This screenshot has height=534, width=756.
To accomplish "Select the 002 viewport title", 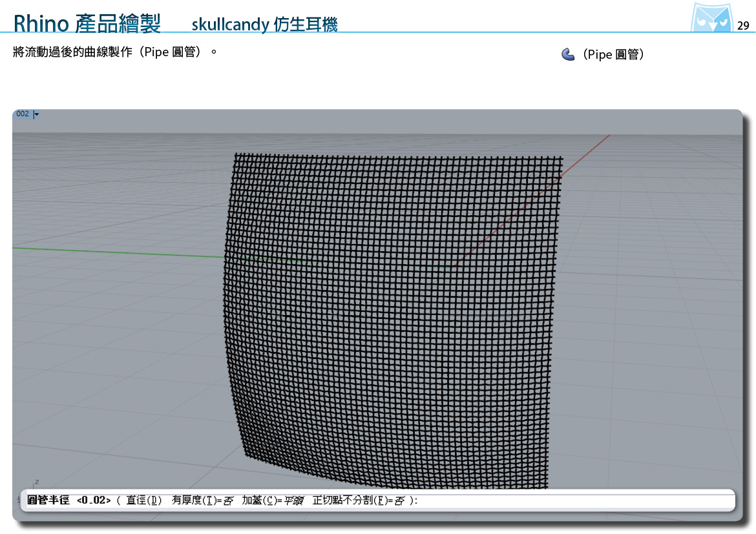I will [22, 114].
